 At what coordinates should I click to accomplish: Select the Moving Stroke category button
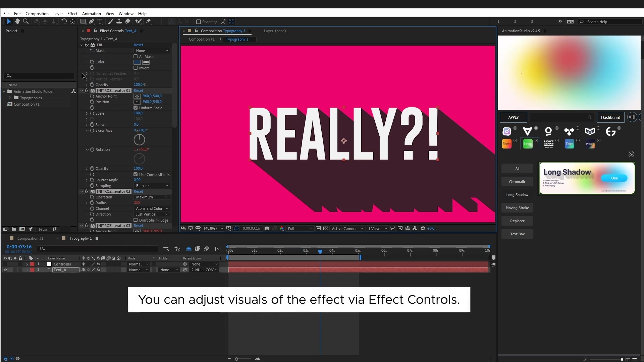(517, 208)
